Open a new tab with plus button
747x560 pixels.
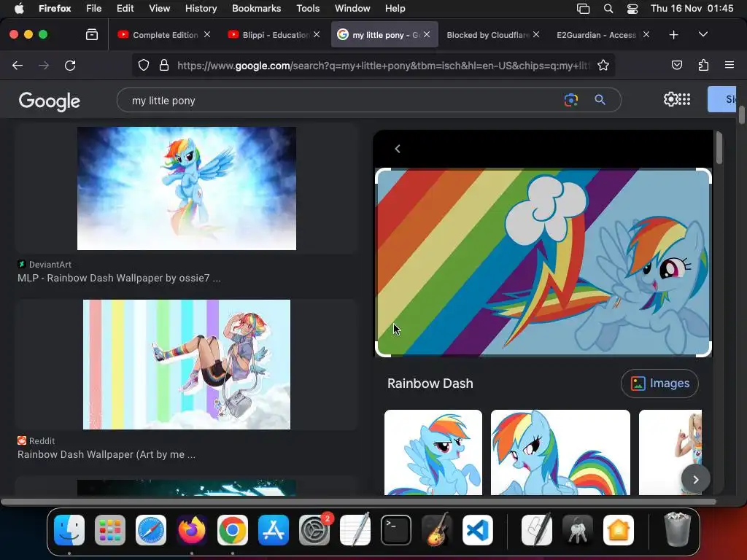tap(673, 35)
